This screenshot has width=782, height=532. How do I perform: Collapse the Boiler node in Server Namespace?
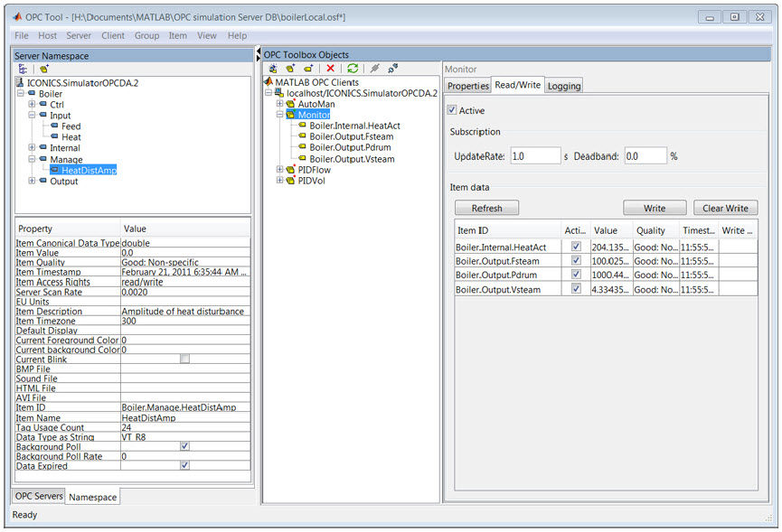point(20,92)
